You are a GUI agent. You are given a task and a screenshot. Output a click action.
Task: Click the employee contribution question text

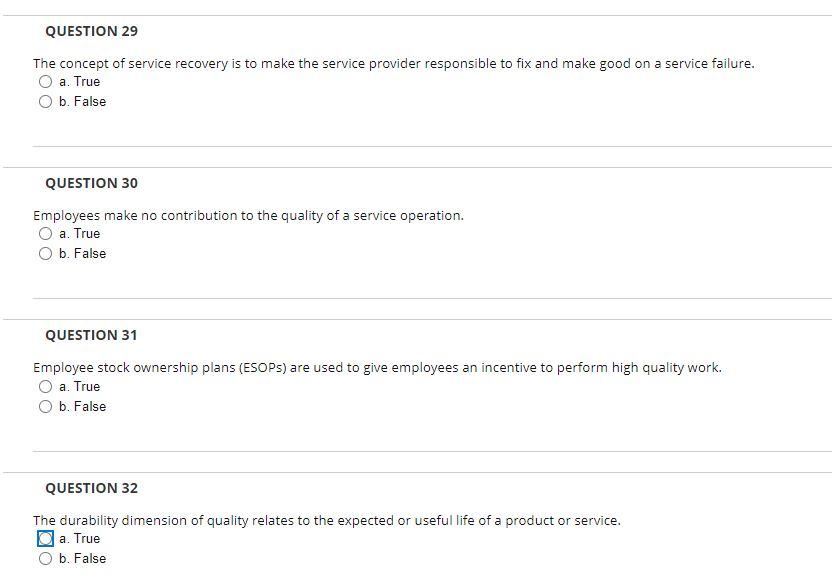(x=248, y=214)
